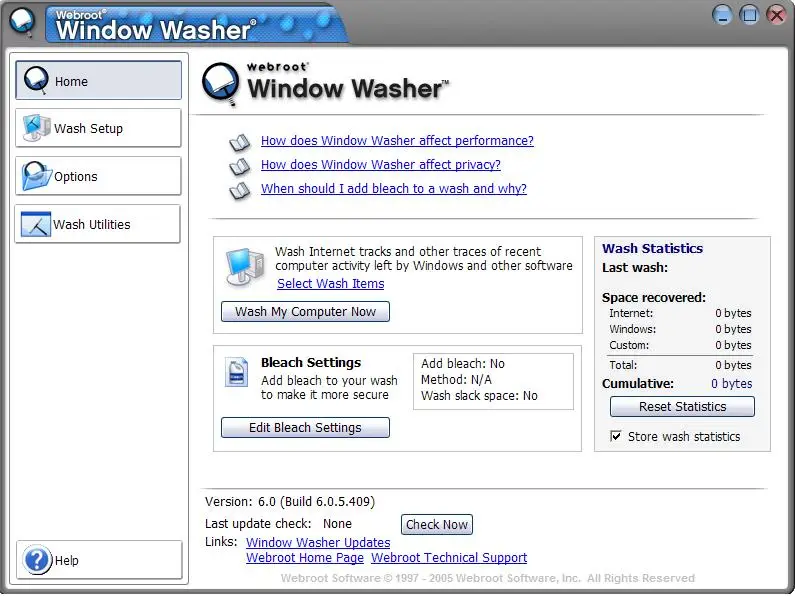Click the Custom space recovered row
The image size is (795, 596).
pyautogui.click(x=680, y=345)
